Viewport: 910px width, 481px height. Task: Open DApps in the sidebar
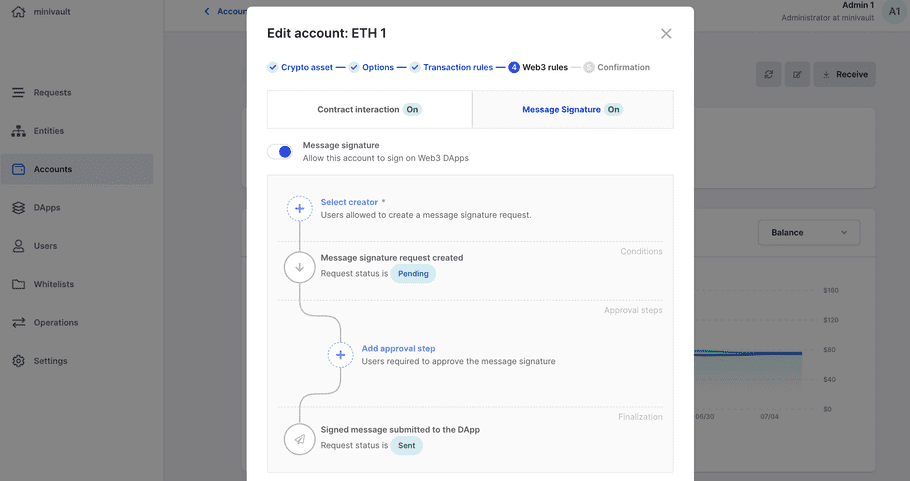point(47,208)
